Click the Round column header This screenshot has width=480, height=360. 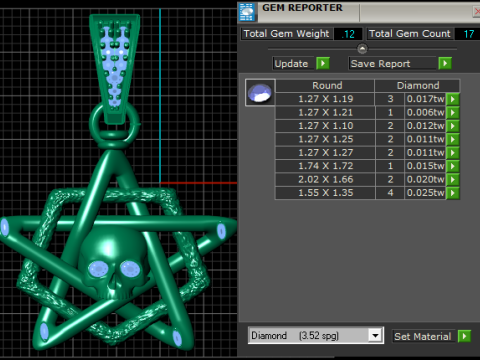tap(325, 85)
